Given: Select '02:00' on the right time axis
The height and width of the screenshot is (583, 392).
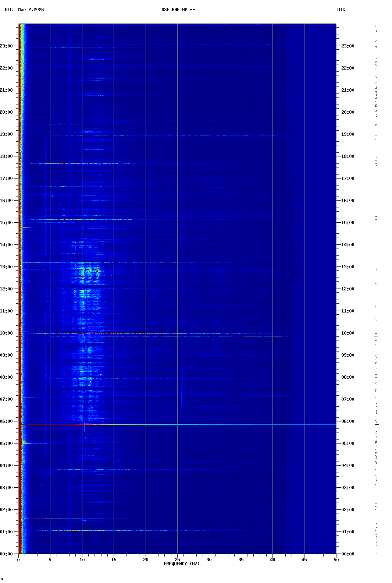Looking at the screenshot, I should coord(348,510).
